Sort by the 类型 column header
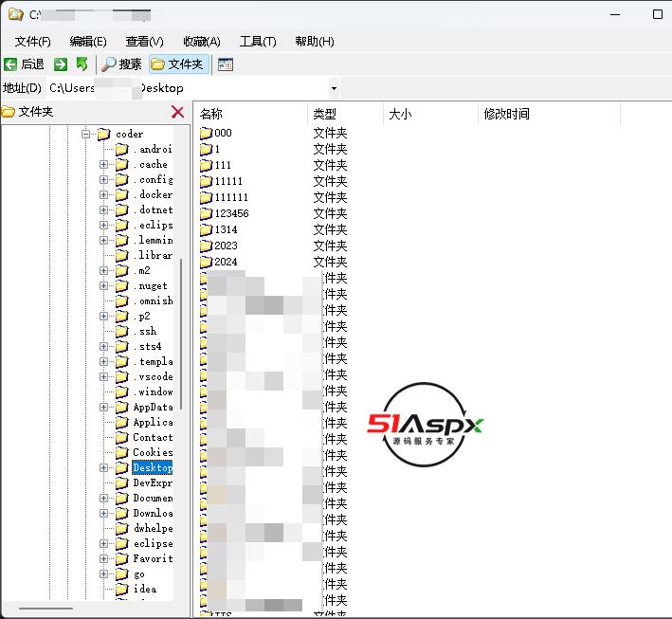Screen dimensions: 672x619 [x=345, y=114]
